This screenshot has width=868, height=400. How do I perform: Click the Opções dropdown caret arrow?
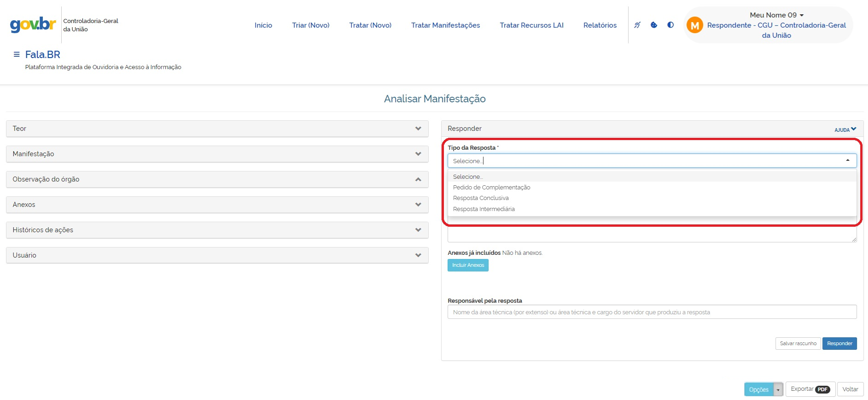778,389
